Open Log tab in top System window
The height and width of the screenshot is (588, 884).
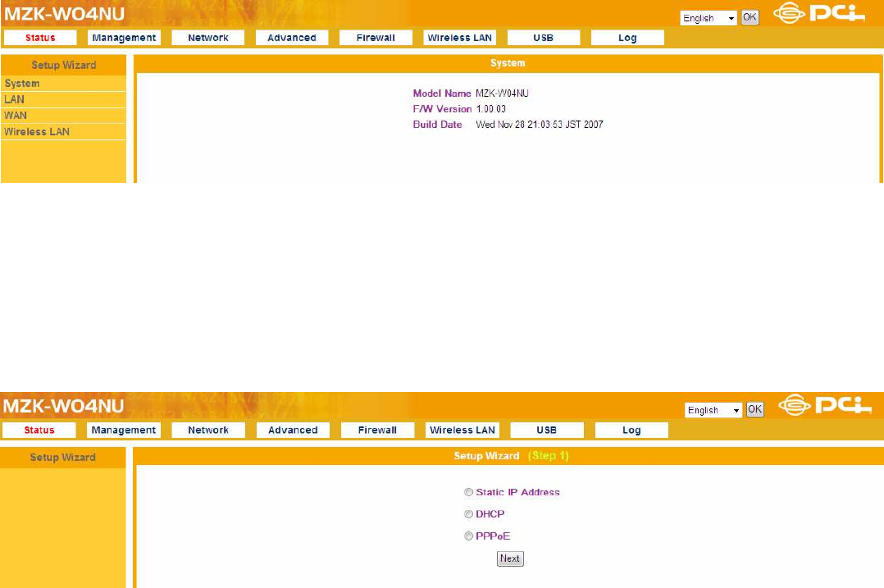point(627,38)
